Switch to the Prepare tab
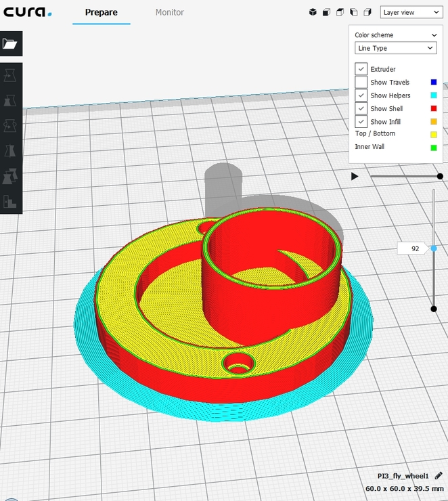The image size is (448, 501). tap(101, 12)
